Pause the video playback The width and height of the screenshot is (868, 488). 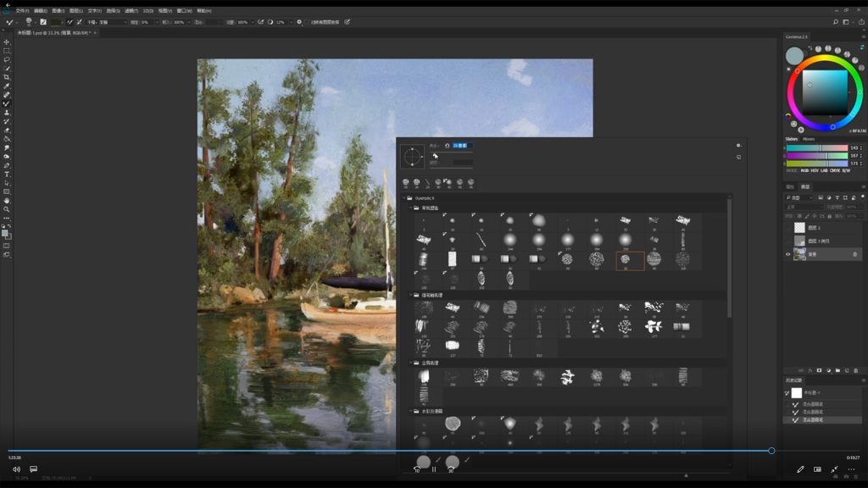pyautogui.click(x=434, y=469)
